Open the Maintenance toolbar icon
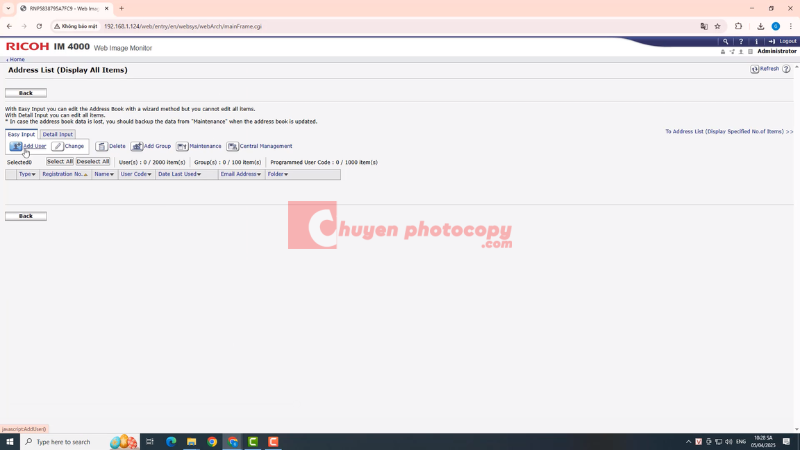 pyautogui.click(x=182, y=146)
